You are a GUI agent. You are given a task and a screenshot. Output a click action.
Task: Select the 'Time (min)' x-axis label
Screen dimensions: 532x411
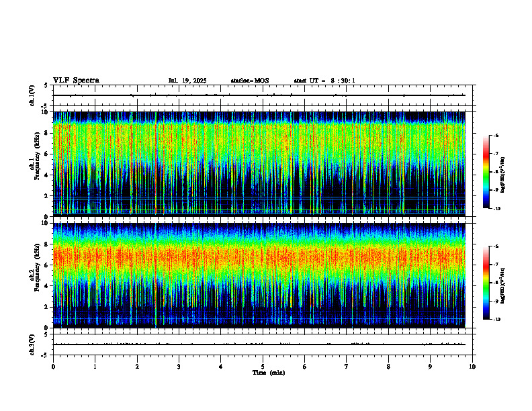coord(269,373)
